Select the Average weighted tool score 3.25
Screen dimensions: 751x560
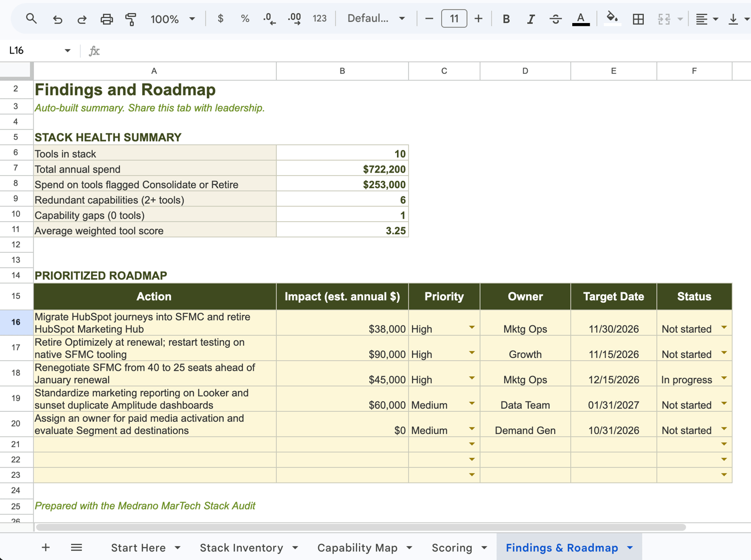click(x=342, y=231)
